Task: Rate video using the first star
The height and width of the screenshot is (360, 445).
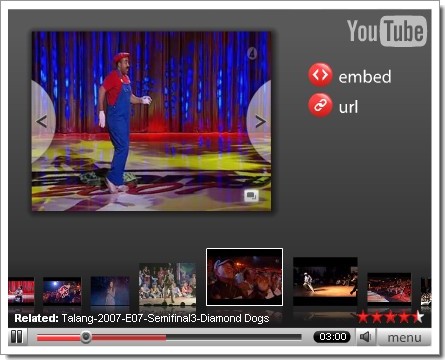Action: click(363, 317)
